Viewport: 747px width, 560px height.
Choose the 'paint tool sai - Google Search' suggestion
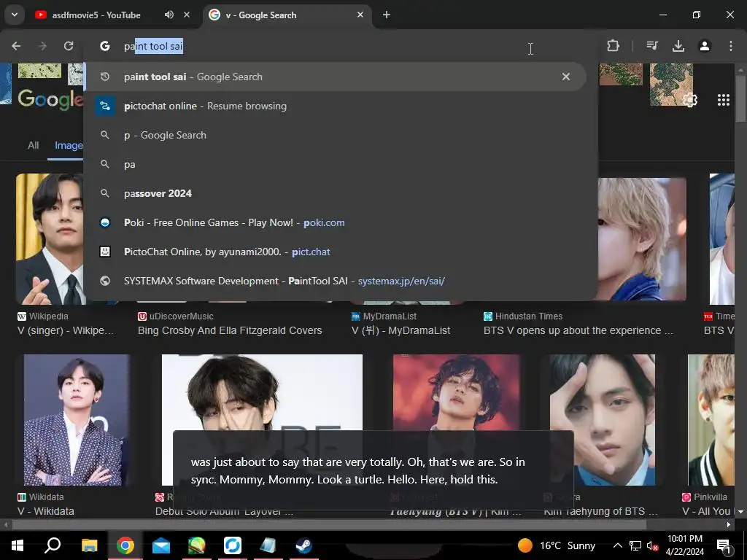point(336,77)
